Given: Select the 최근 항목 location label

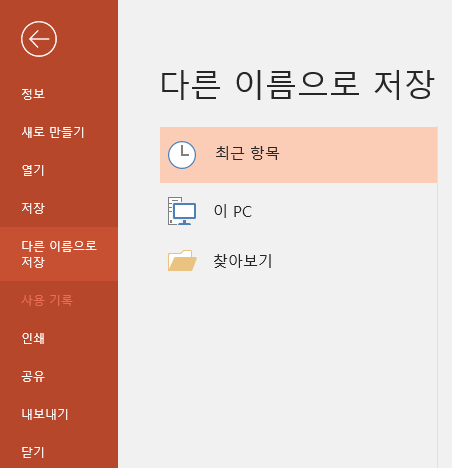Looking at the screenshot, I should (247, 153).
